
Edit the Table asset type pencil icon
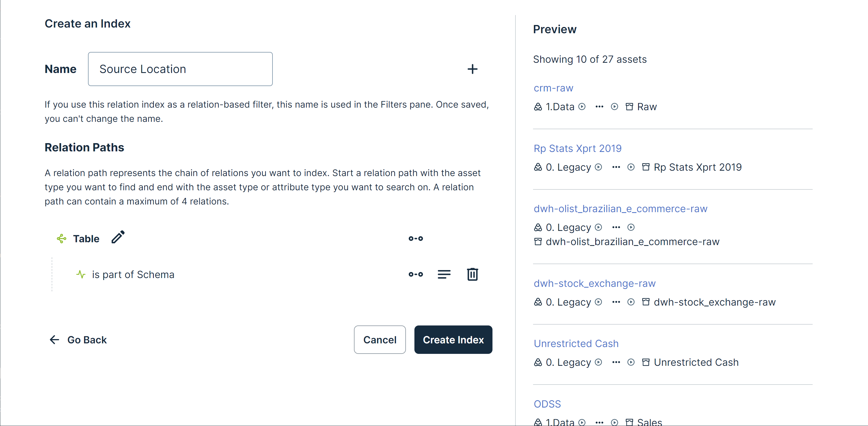[118, 237]
